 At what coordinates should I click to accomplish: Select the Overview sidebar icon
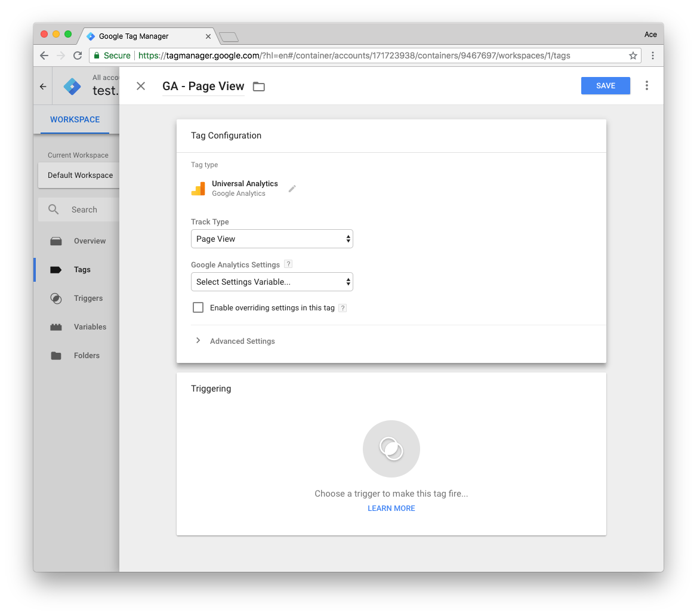click(56, 241)
